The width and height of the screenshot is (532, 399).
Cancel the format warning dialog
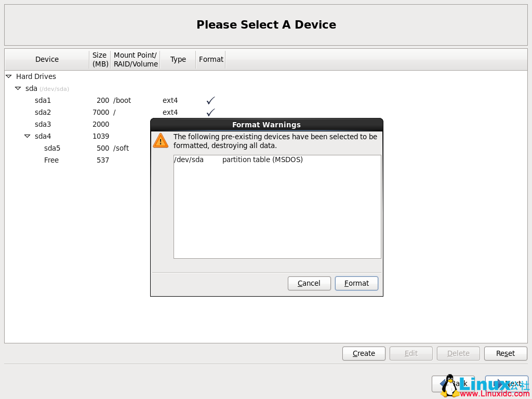pyautogui.click(x=309, y=283)
